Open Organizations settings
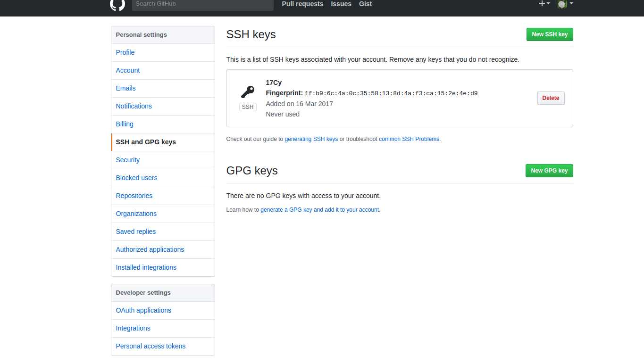The width and height of the screenshot is (644, 364). click(163, 214)
